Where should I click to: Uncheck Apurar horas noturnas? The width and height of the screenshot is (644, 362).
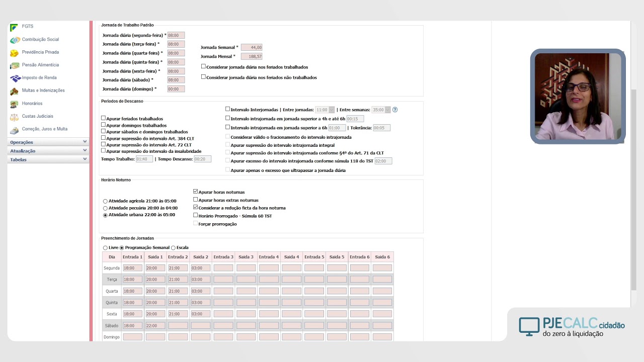pyautogui.click(x=195, y=192)
